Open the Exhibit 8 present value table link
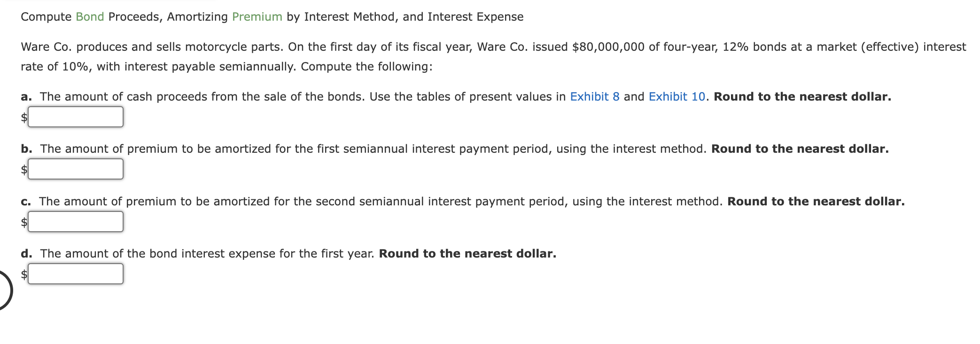Viewport: 980px width, 344px height. [x=594, y=96]
